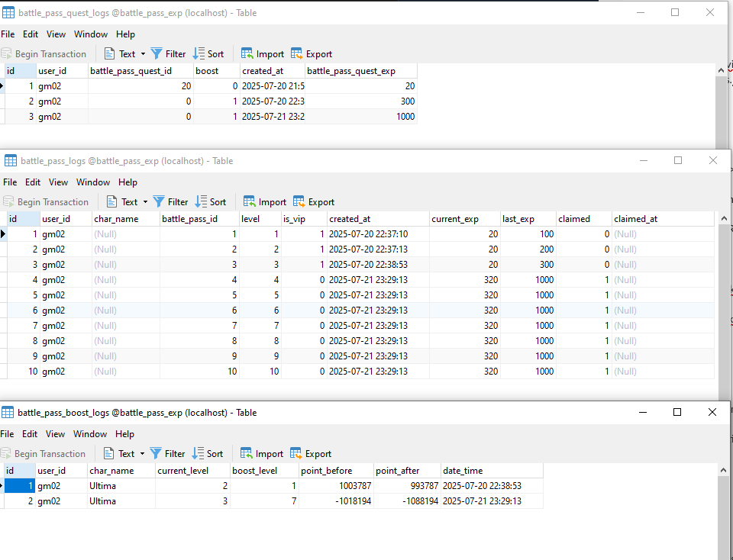Click Filter icon in battle_pass_boost_logs window

156,454
